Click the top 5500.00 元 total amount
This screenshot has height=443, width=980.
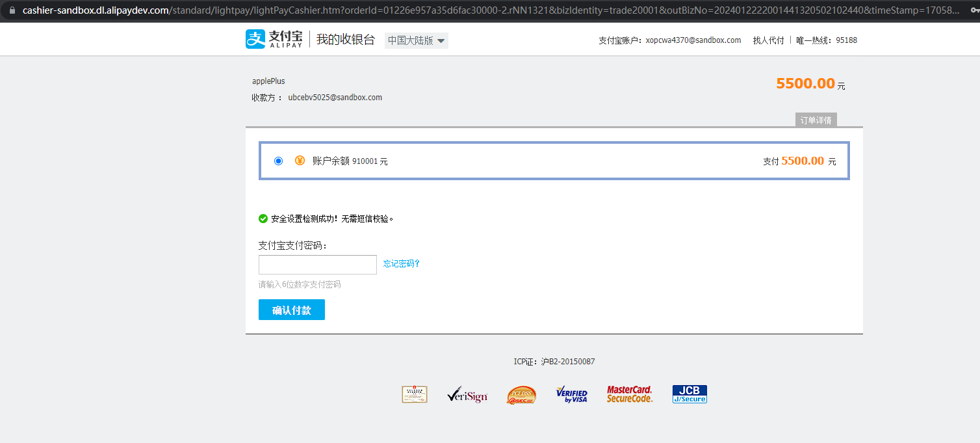[810, 84]
